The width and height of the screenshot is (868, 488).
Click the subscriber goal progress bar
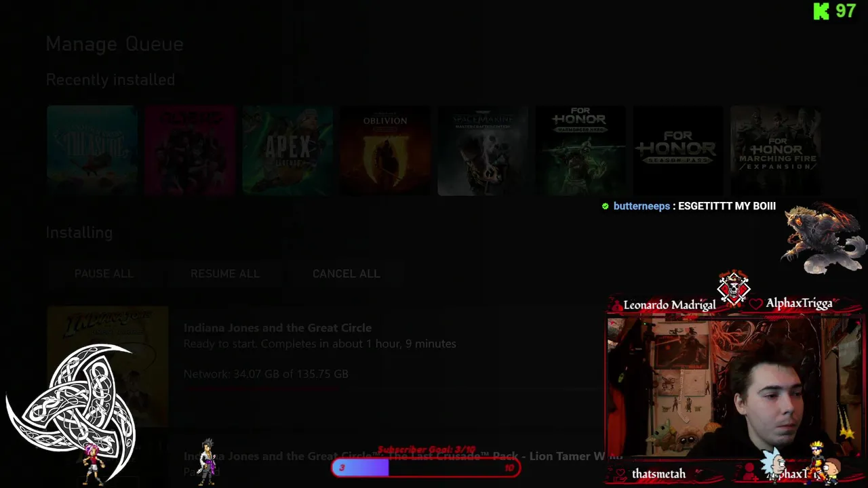tap(426, 468)
